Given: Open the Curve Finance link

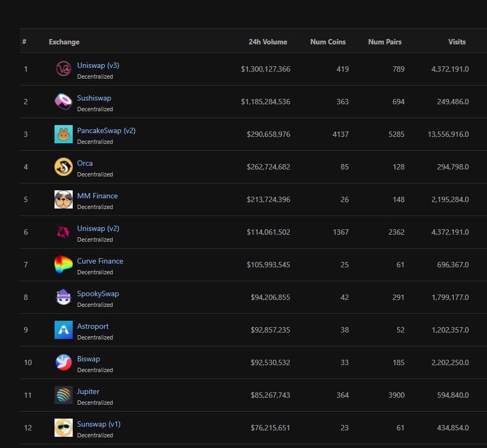Looking at the screenshot, I should (x=100, y=261).
